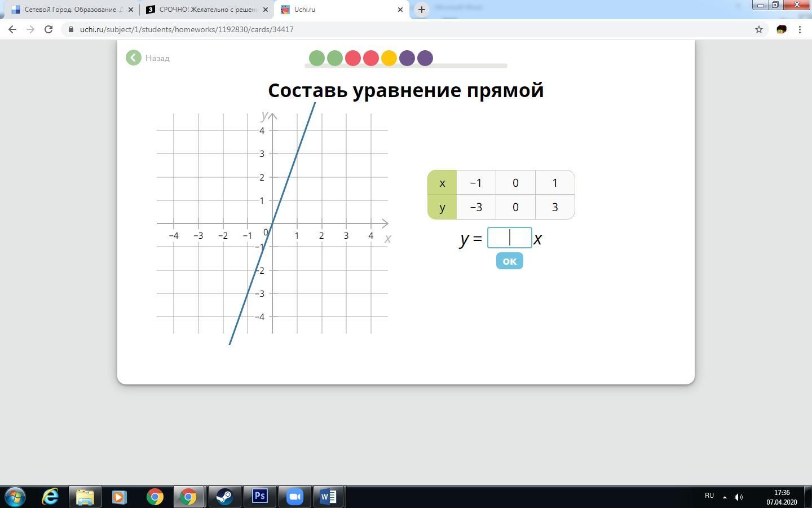Go back using the Назад link
This screenshot has height=508, width=812.
(157, 58)
